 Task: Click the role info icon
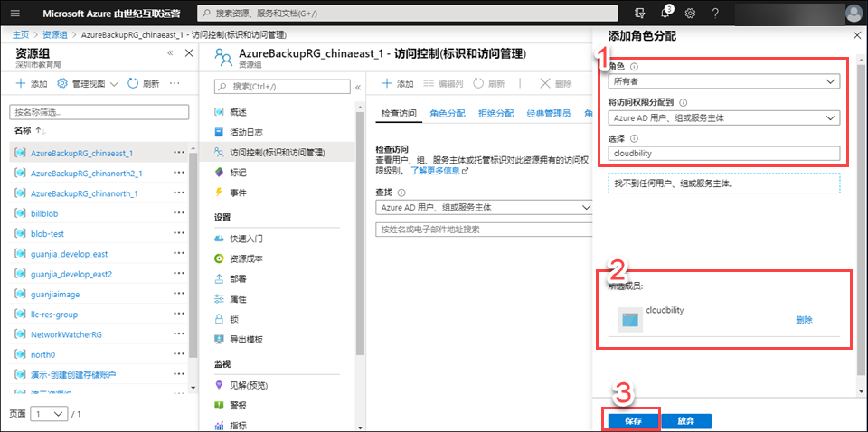pos(634,67)
